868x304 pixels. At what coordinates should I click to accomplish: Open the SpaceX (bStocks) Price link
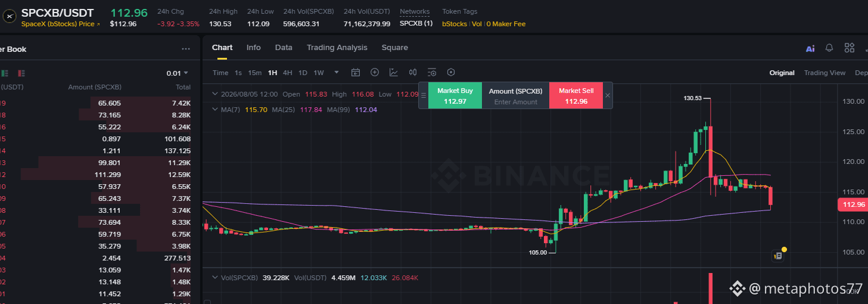(60, 24)
